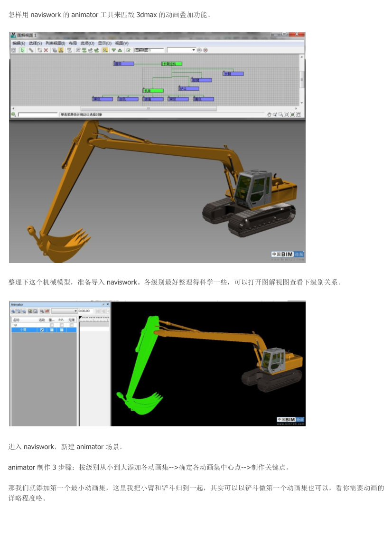Click Animator rotate animation set icon
Screen dimensions: 392x555
click(x=19, y=311)
